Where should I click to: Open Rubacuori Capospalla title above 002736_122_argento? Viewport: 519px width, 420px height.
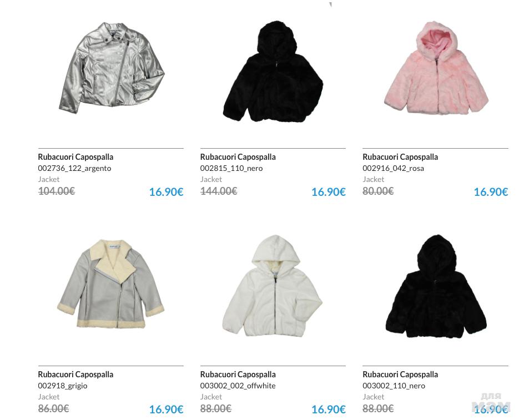pos(75,157)
